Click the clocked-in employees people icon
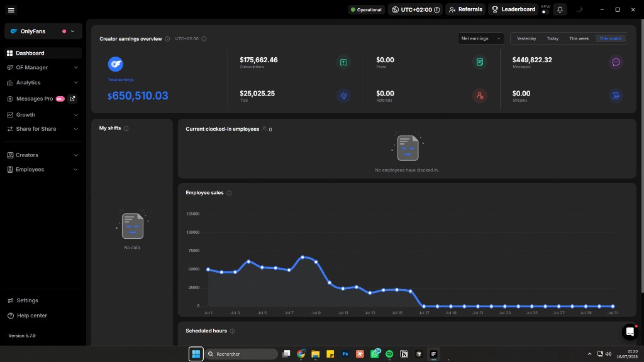This screenshot has height=362, width=644. coord(265,129)
